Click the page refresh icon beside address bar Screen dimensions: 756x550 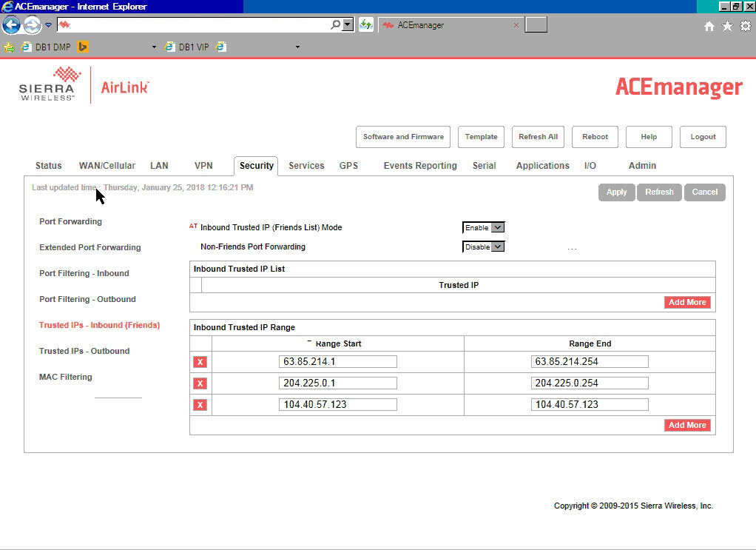click(366, 25)
